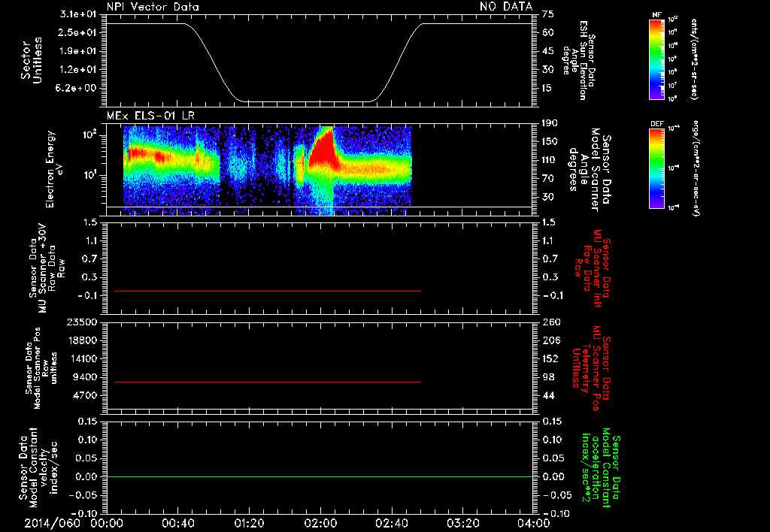Click the 'NPI Vector Data' panel title
This screenshot has height=532, width=770.
pyautogui.click(x=153, y=7)
